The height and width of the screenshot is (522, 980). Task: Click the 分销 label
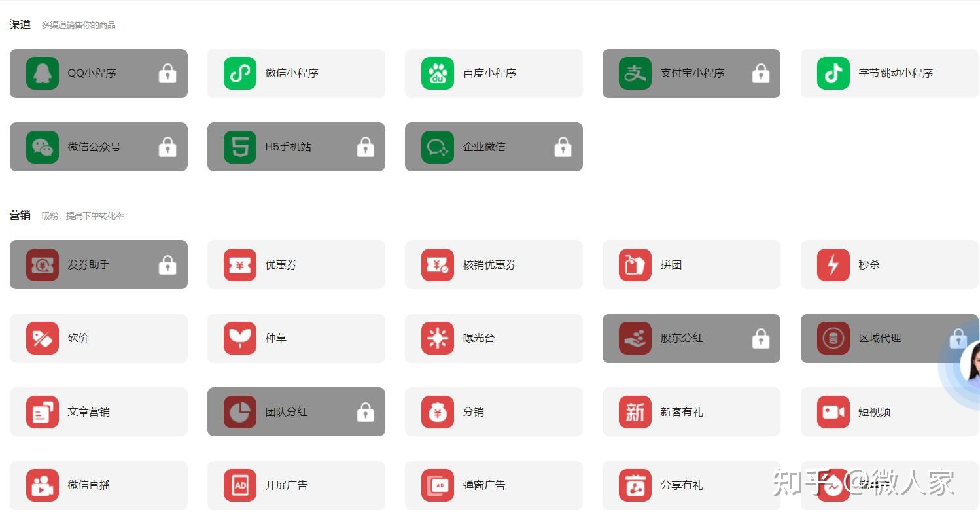click(x=474, y=412)
